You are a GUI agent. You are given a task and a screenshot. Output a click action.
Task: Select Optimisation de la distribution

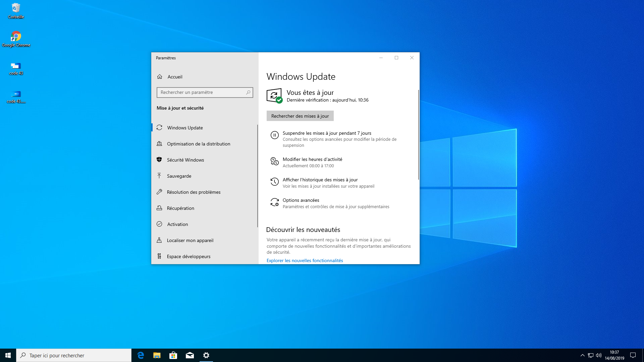point(198,144)
